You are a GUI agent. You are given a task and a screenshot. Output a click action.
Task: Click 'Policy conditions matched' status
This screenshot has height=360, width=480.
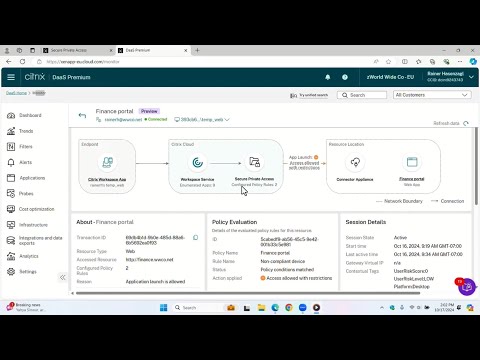click(287, 270)
